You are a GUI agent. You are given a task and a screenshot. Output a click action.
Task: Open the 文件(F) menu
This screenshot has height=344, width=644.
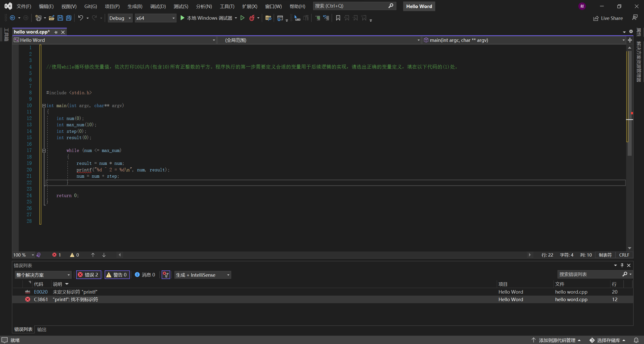point(24,6)
